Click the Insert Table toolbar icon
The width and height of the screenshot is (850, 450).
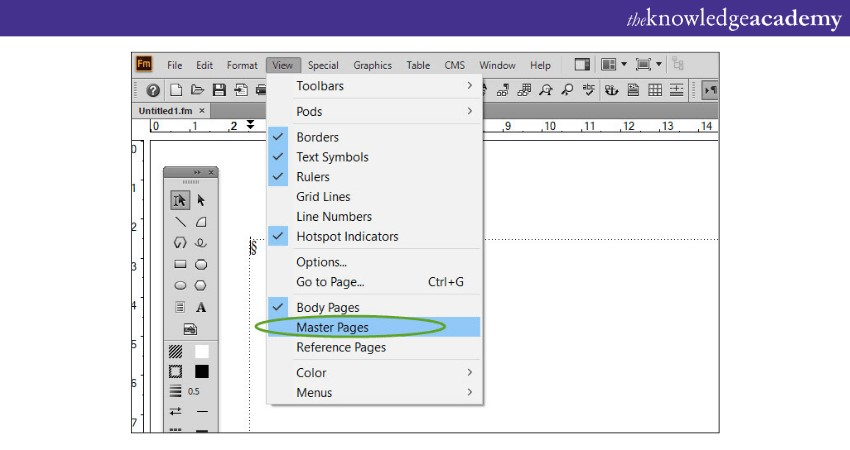[x=655, y=90]
